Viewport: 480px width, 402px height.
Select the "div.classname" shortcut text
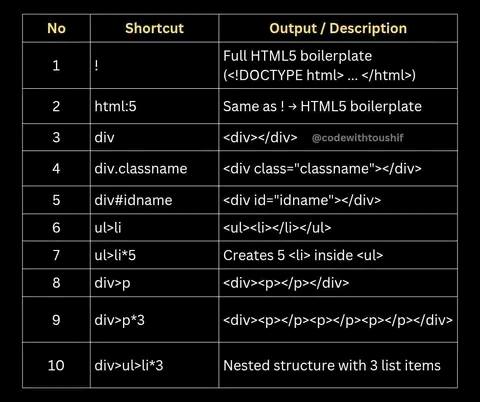[141, 169]
